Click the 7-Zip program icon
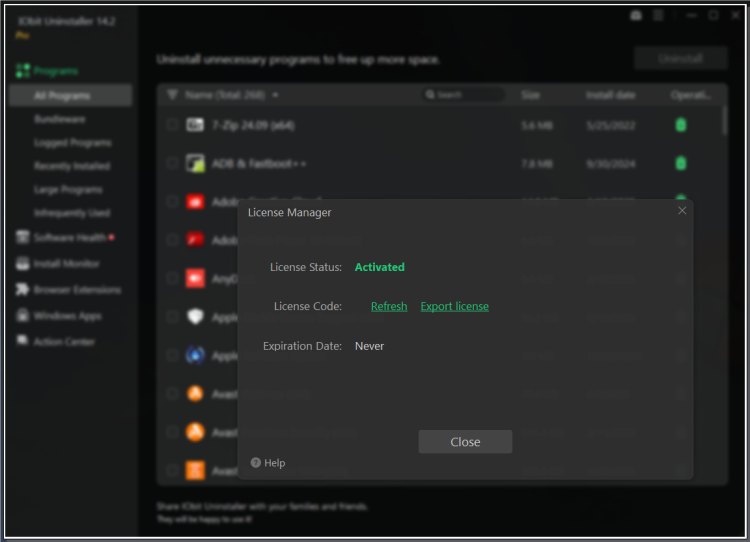 (x=195, y=125)
